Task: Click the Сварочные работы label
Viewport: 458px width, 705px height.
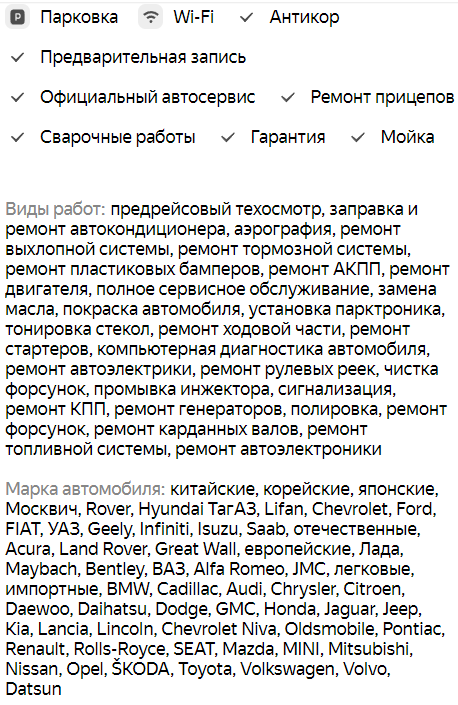Action: [118, 137]
